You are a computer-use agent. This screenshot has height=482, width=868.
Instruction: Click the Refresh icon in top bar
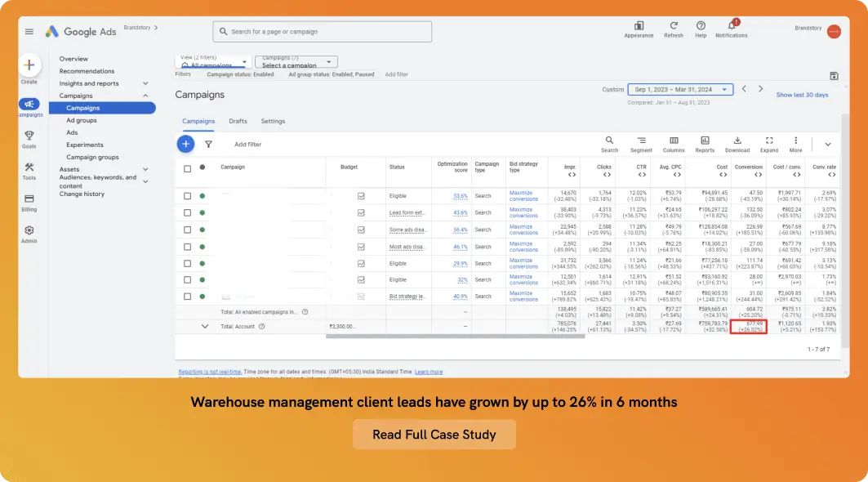674,26
